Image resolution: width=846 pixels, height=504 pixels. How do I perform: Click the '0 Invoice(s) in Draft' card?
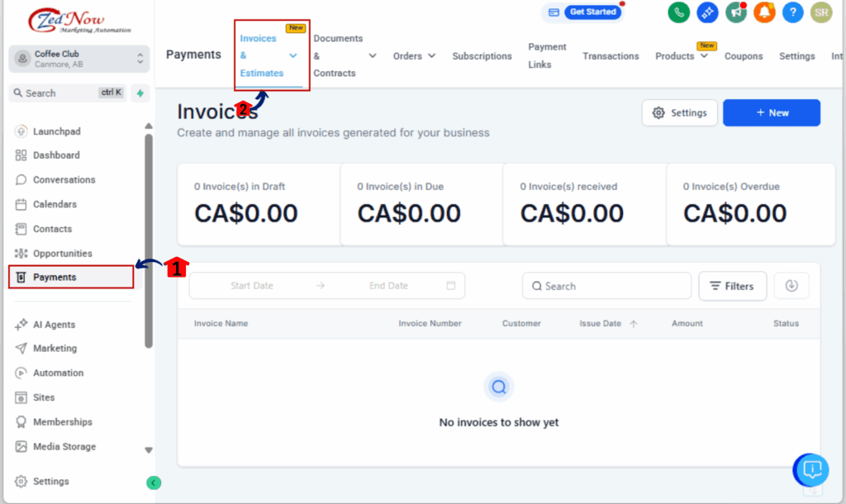pyautogui.click(x=259, y=205)
